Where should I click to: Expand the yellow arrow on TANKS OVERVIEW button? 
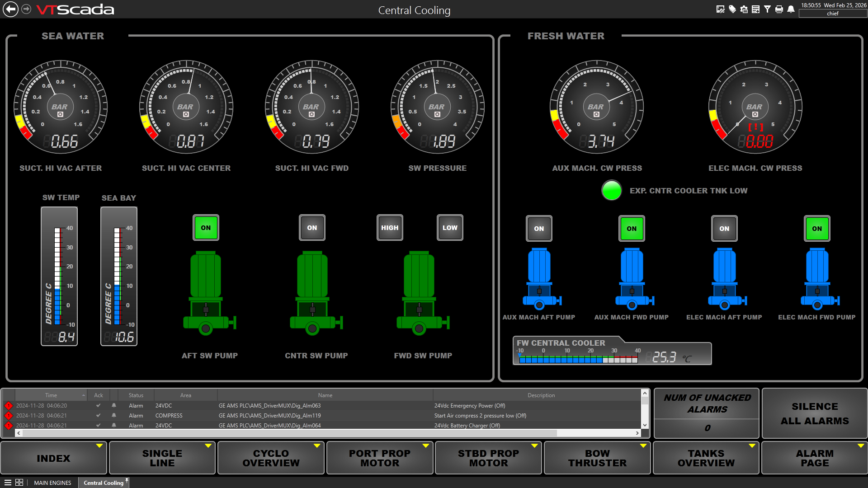click(752, 446)
